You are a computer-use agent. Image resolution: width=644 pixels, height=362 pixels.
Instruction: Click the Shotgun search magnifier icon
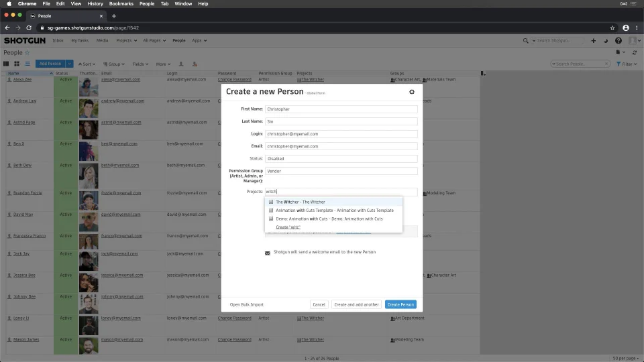coord(525,41)
